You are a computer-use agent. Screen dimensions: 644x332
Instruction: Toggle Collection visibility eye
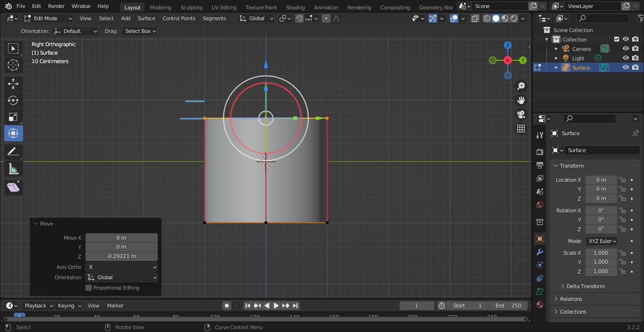point(626,39)
